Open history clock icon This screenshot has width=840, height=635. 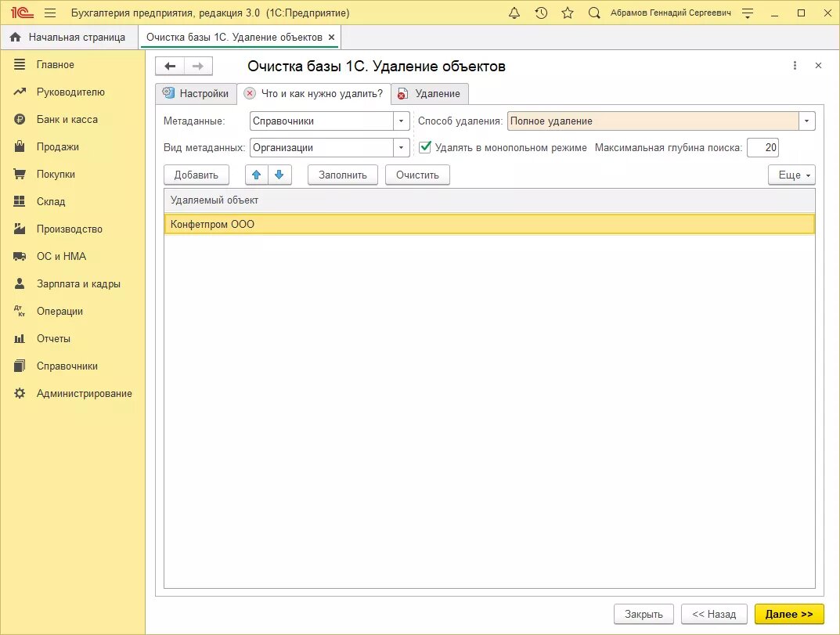541,13
